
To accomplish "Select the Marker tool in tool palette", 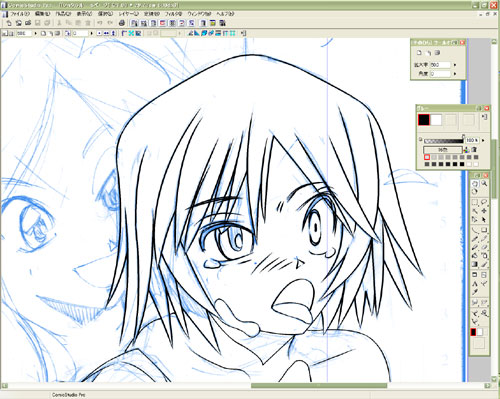I will (x=474, y=247).
